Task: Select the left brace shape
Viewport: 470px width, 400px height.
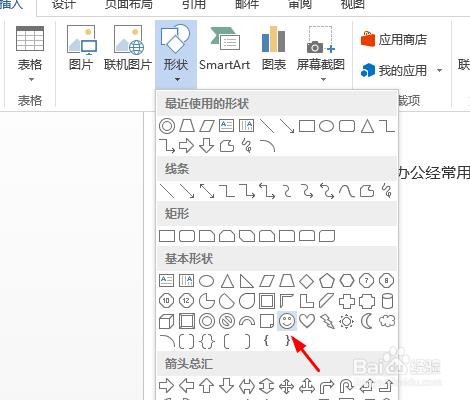Action: click(x=266, y=341)
